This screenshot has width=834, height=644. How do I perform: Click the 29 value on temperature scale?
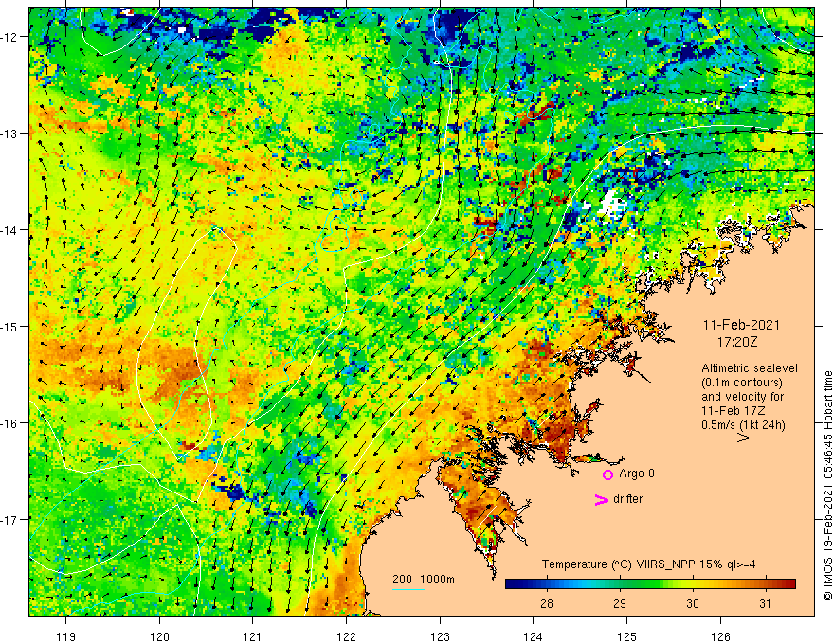[x=619, y=603]
